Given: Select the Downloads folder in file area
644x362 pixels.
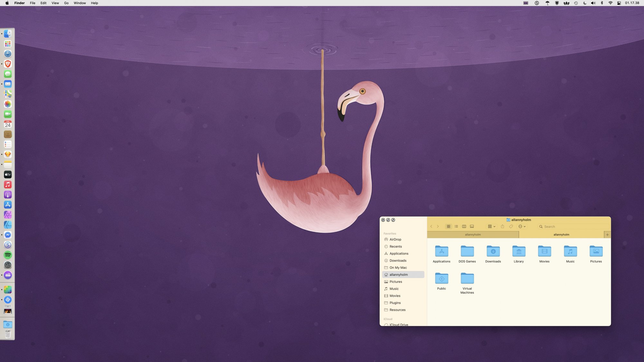Looking at the screenshot, I should click(x=493, y=251).
